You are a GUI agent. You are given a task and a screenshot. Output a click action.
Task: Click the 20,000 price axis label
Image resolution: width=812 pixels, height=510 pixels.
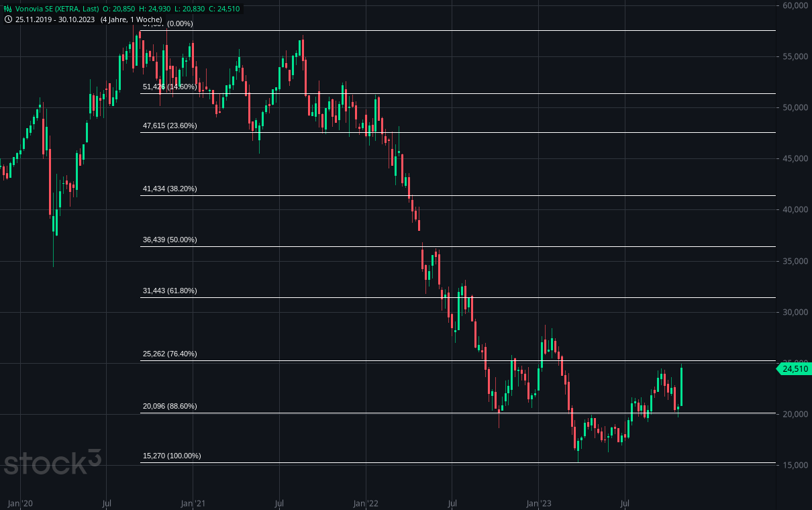795,415
